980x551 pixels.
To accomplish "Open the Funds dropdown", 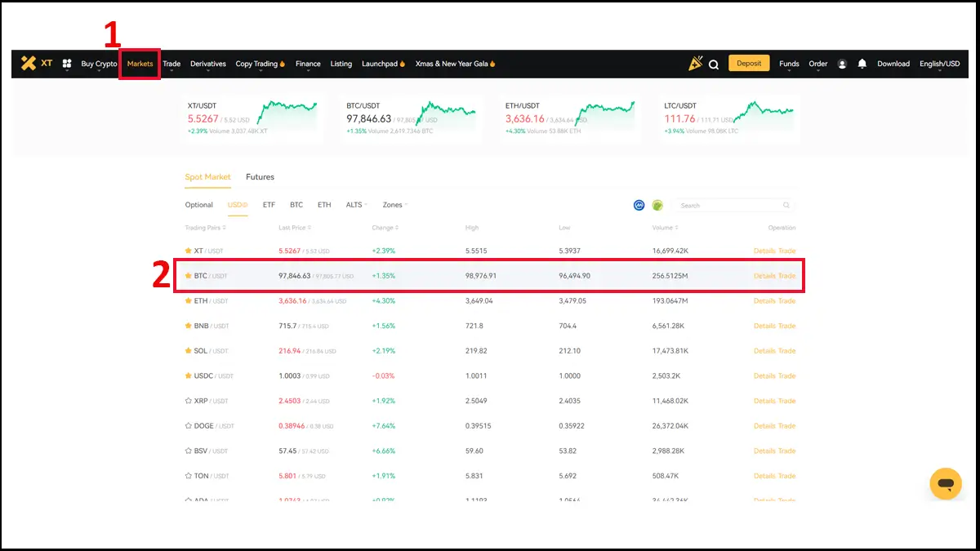I will (x=789, y=64).
